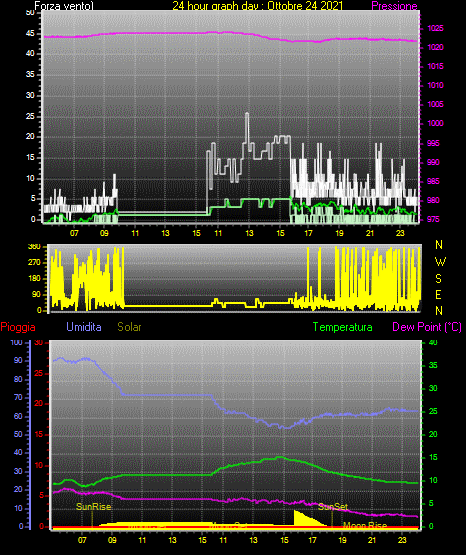
Task: Click the Forza vento title label
Action: pyautogui.click(x=64, y=6)
